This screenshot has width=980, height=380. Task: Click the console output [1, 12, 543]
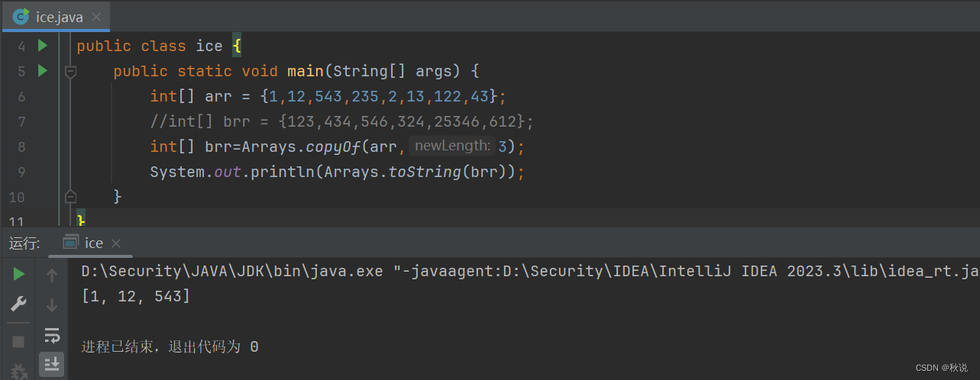point(136,296)
